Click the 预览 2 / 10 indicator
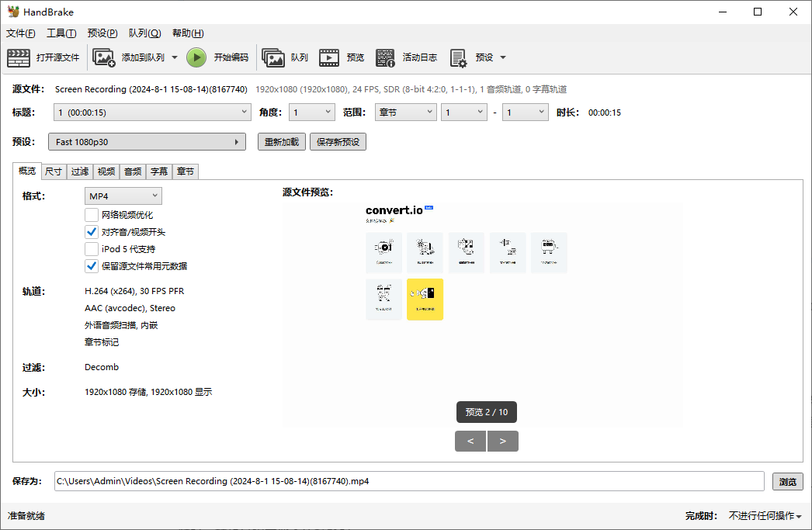 (x=487, y=412)
